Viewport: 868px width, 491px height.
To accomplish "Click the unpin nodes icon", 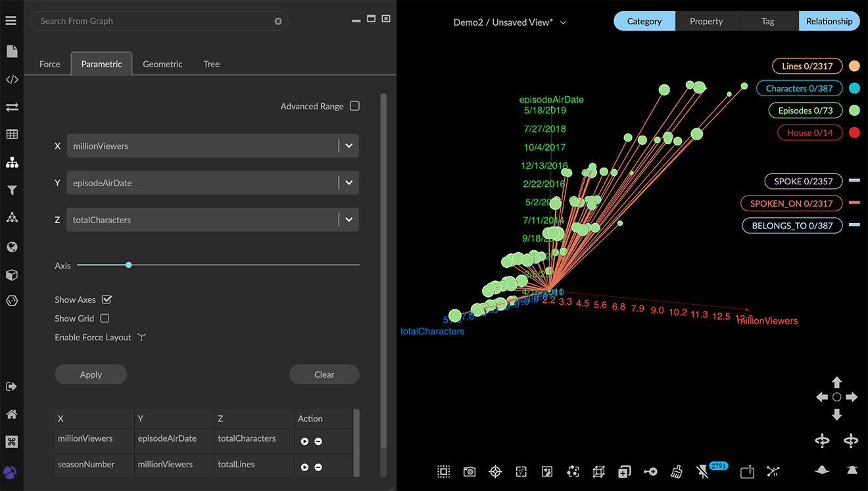I will (x=702, y=471).
